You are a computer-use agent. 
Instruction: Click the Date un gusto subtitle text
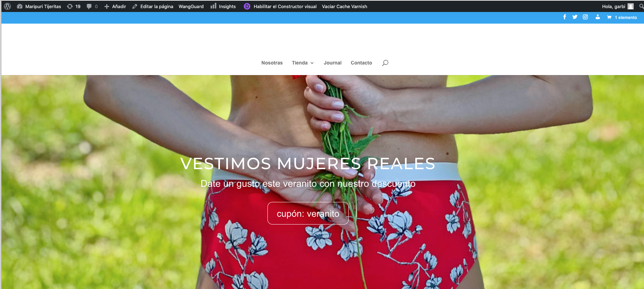(x=308, y=184)
